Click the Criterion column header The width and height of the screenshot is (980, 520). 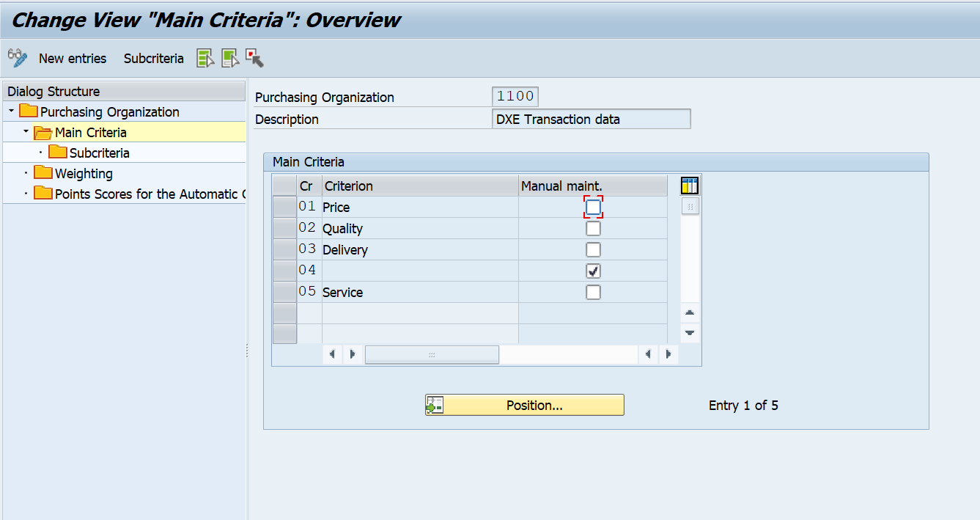coord(420,186)
